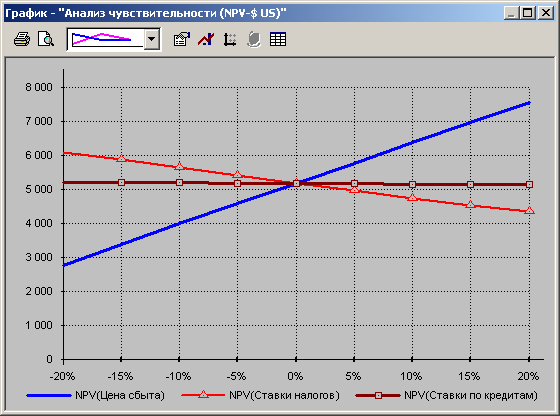
Task: Click the tax-rate triangle marker at -15%
Action: [x=121, y=158]
